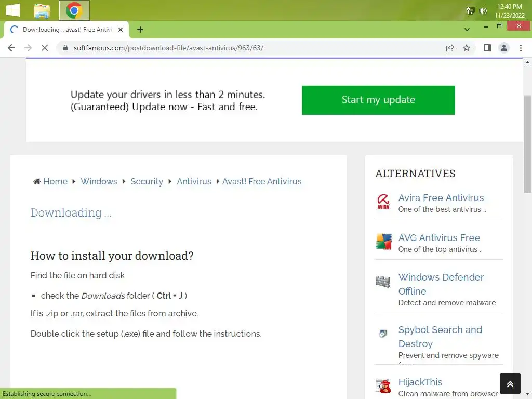
Task: Open the HijackThis link
Action: pyautogui.click(x=420, y=382)
